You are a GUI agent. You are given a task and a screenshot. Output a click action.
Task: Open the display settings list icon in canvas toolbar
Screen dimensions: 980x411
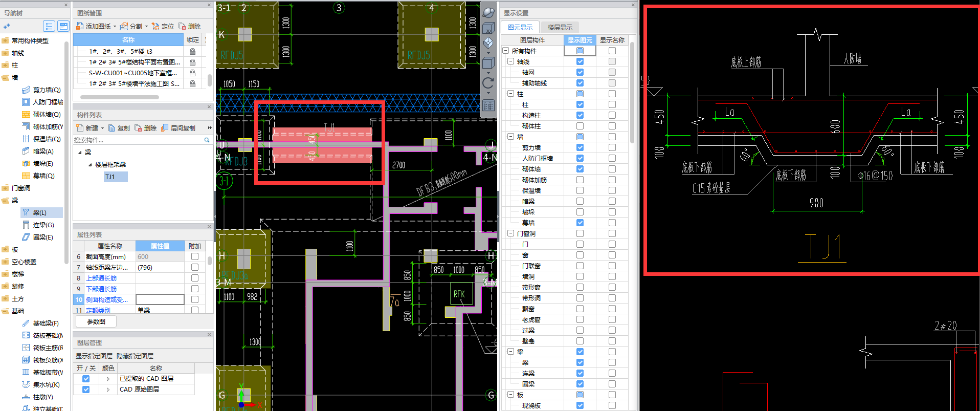pyautogui.click(x=488, y=105)
